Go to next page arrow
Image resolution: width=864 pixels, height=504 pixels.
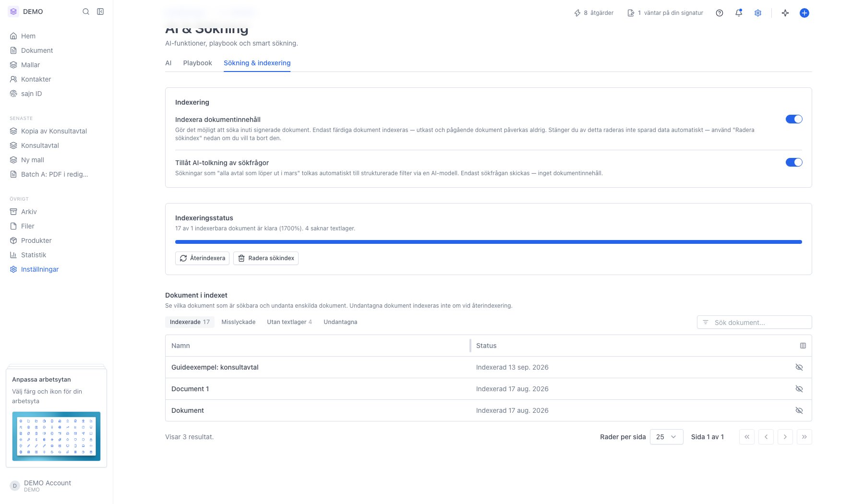click(x=785, y=437)
